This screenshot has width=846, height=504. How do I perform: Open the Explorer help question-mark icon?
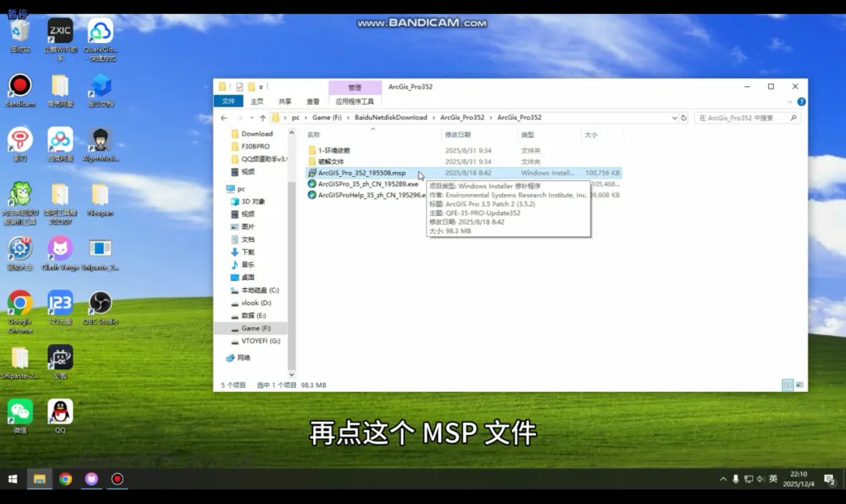click(x=801, y=101)
